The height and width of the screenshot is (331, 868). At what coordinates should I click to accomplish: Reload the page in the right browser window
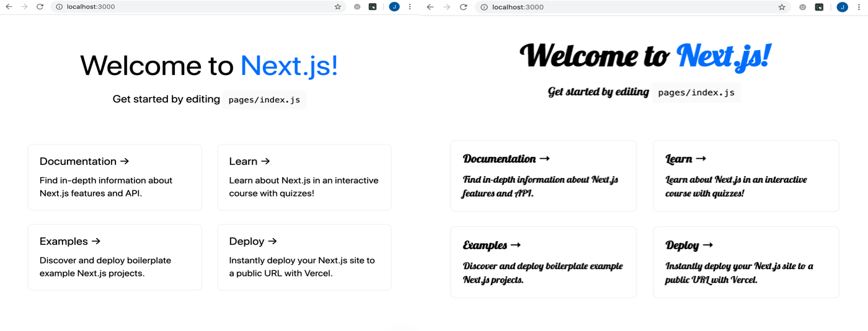pyautogui.click(x=463, y=7)
